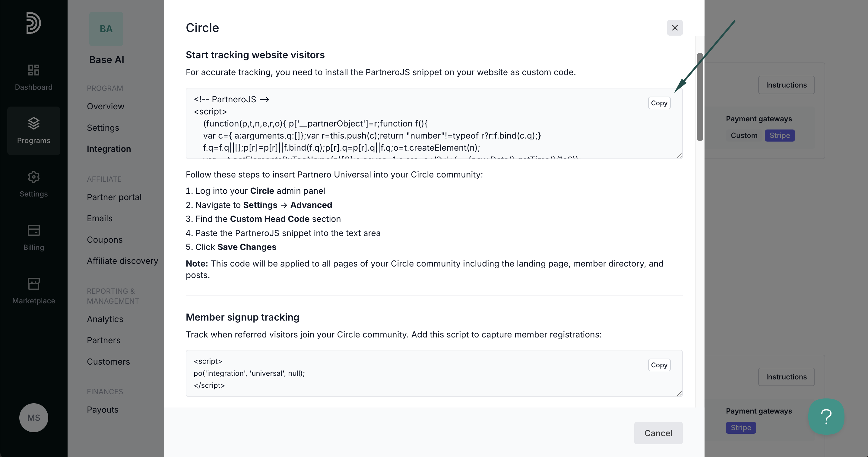868x457 pixels.
Task: Click the modal vertical scrollbar thumb
Action: (700, 97)
